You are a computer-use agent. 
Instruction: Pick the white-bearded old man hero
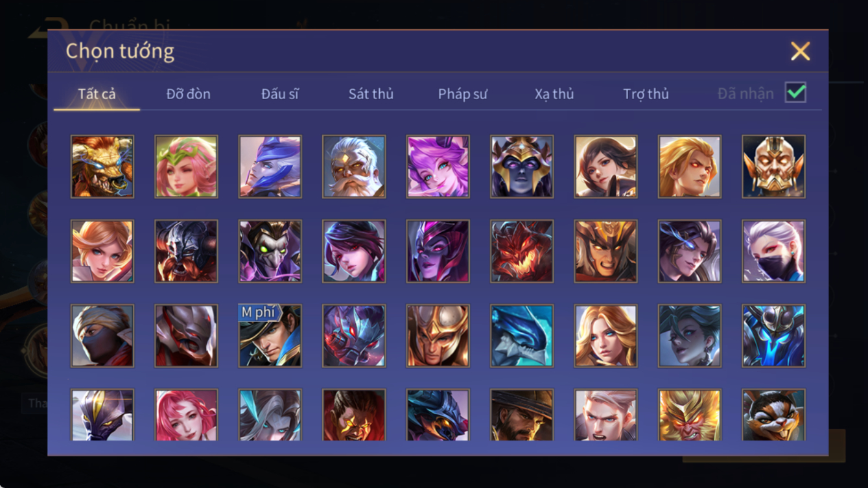[x=354, y=167]
